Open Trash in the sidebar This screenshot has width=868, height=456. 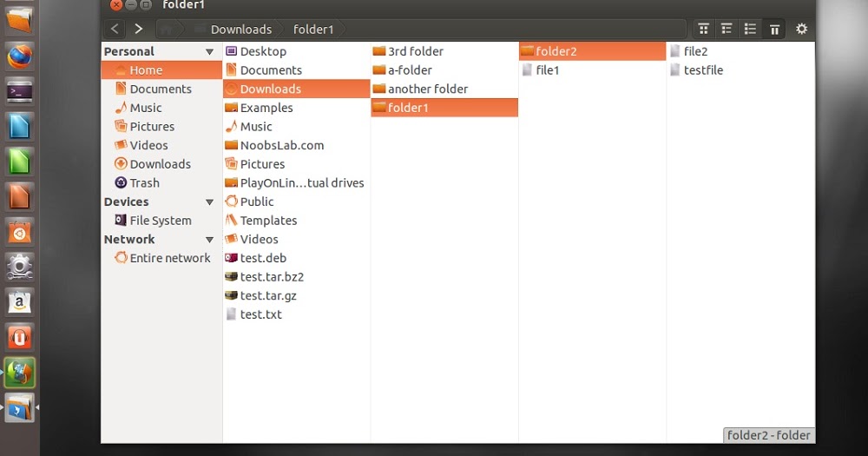[x=161, y=183]
